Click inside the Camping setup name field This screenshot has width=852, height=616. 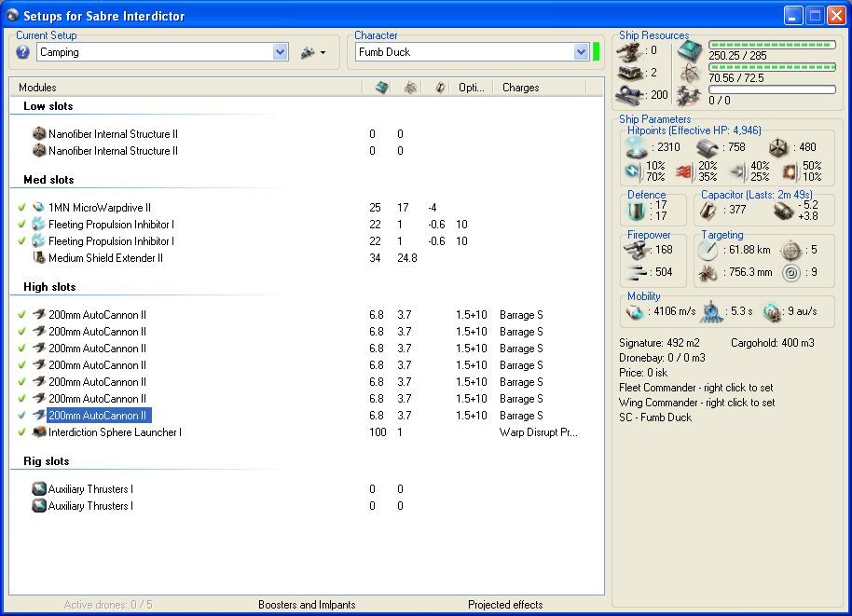coord(155,52)
